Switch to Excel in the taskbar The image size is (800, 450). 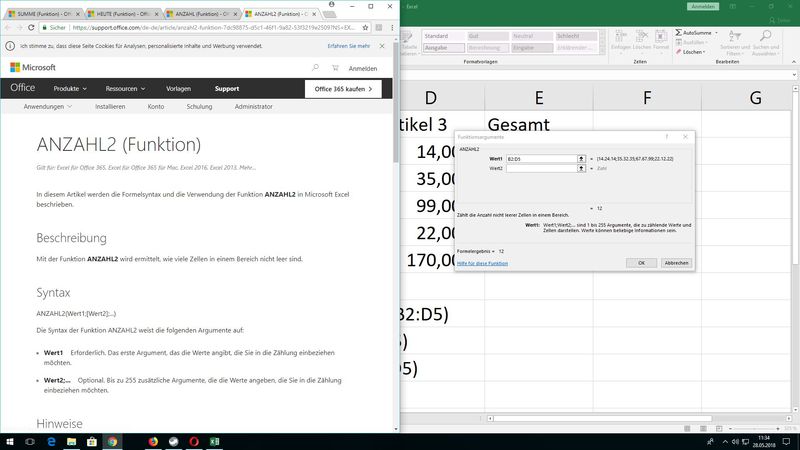(x=214, y=442)
